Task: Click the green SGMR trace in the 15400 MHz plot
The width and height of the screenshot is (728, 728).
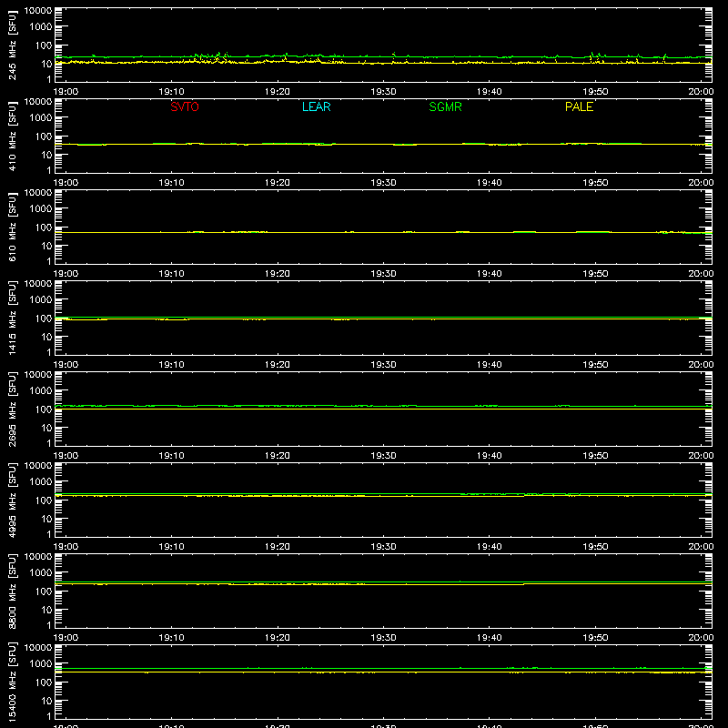Action: [x=383, y=669]
